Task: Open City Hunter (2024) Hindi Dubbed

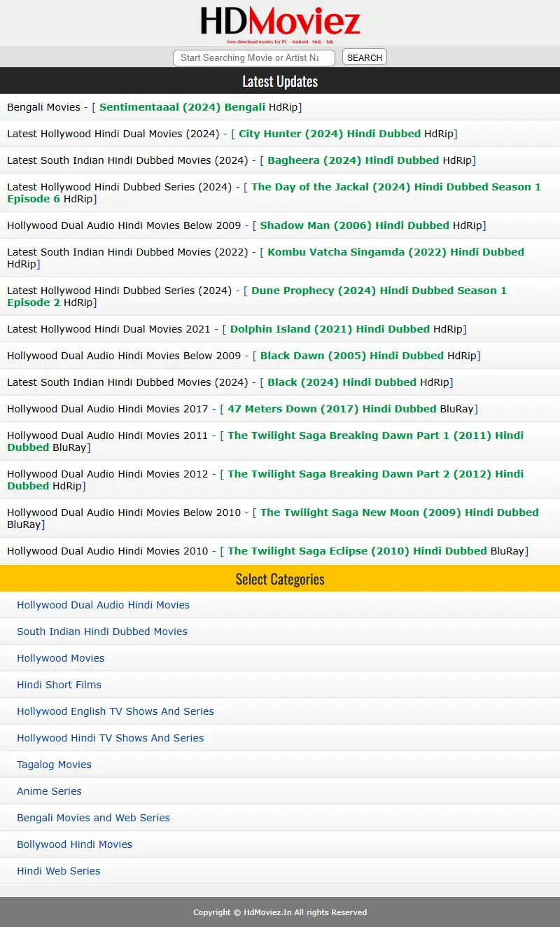Action: coord(330,134)
